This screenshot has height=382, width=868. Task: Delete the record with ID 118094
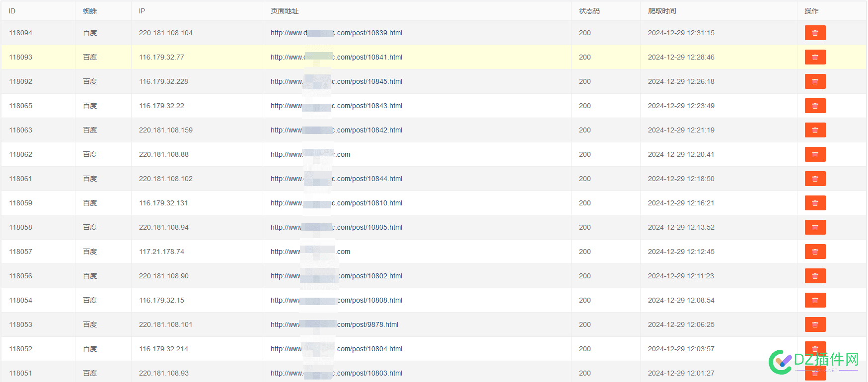815,33
